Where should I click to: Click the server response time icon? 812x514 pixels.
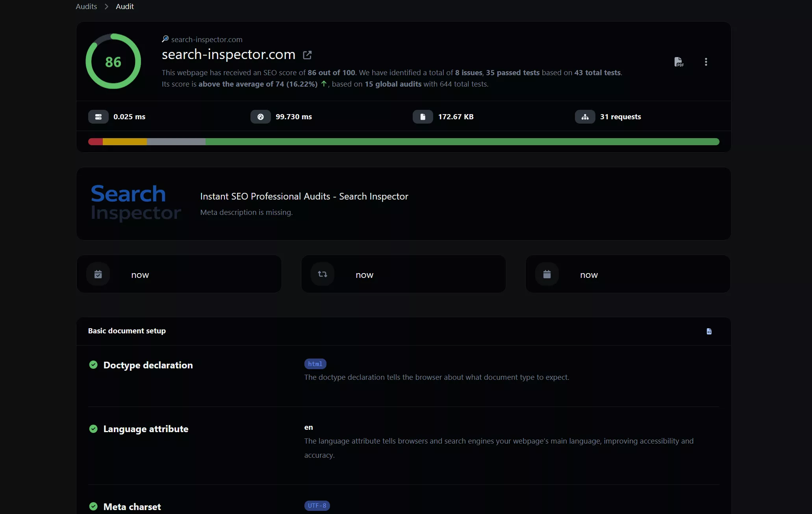[x=98, y=116]
